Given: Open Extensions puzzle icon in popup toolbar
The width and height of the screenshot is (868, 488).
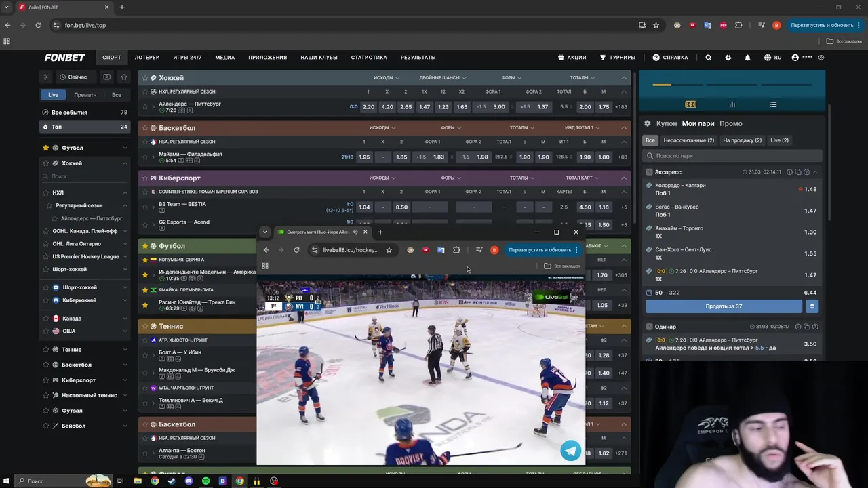Looking at the screenshot, I should (x=456, y=250).
